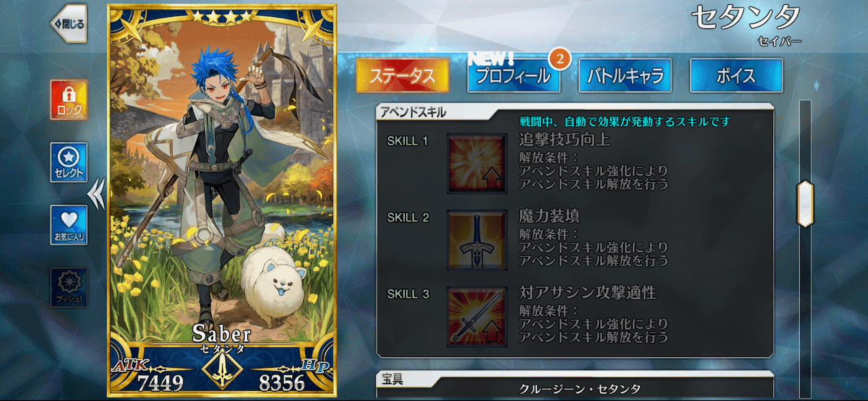This screenshot has width=868, height=401.
Task: Toggle the お気に入り heart icon
Action: (x=68, y=225)
